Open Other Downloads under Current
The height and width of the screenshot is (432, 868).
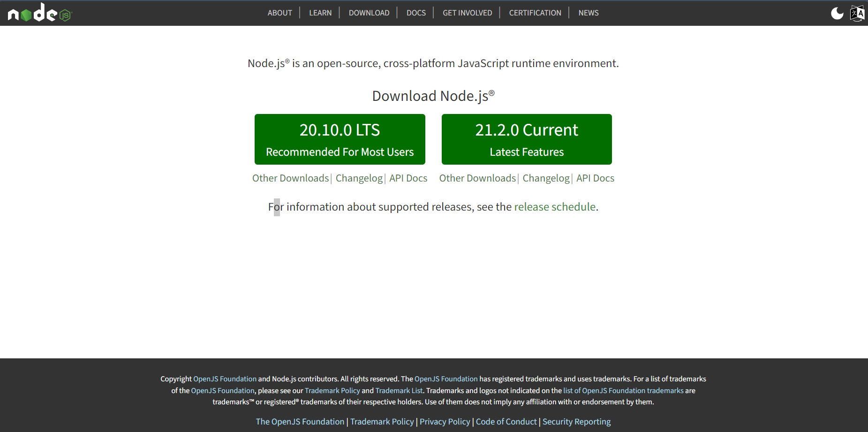coord(477,178)
